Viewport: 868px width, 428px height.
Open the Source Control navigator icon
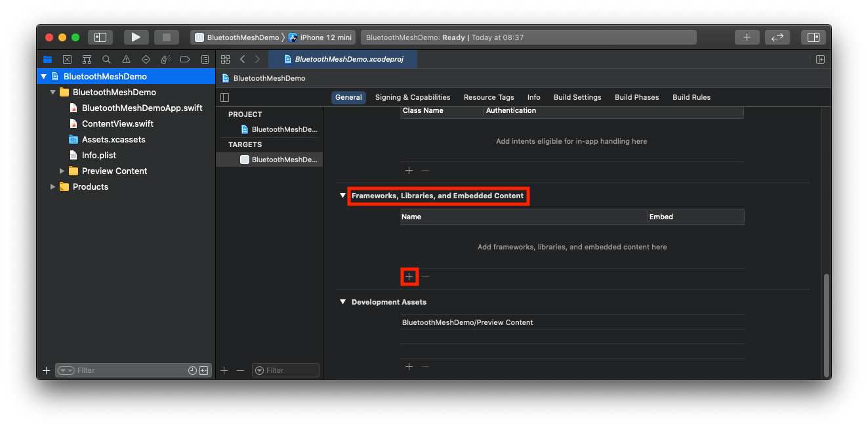point(67,59)
